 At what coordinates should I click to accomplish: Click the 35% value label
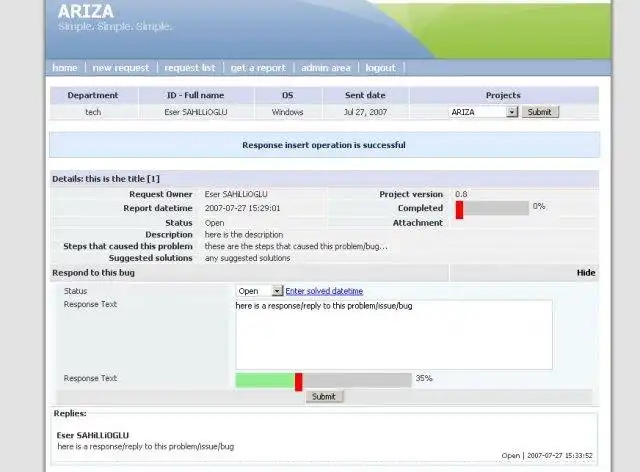tap(424, 378)
